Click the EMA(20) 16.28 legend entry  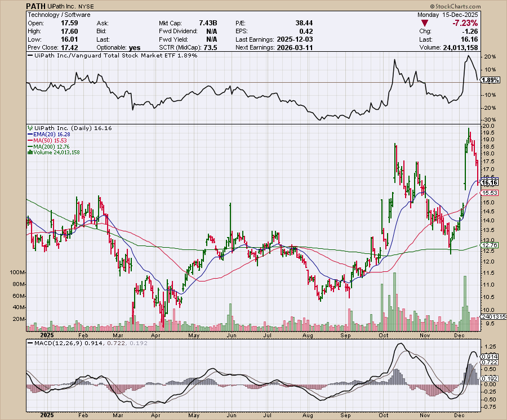[x=49, y=135]
